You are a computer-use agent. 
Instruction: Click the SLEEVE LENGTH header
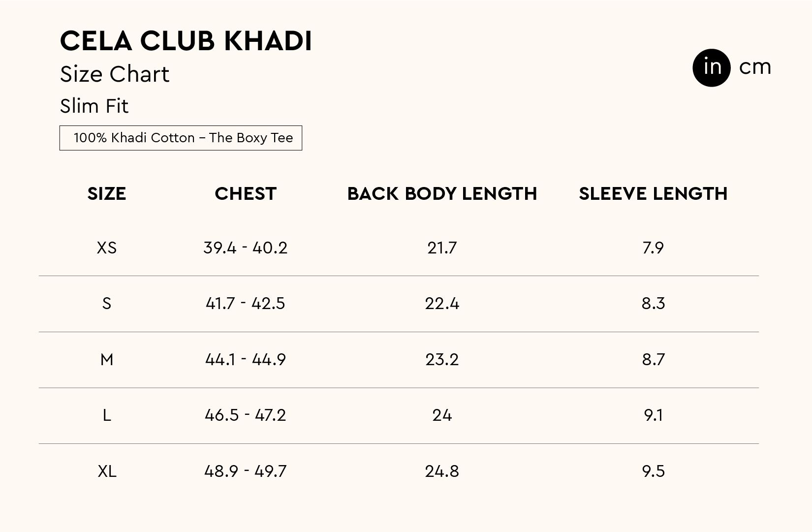(653, 194)
